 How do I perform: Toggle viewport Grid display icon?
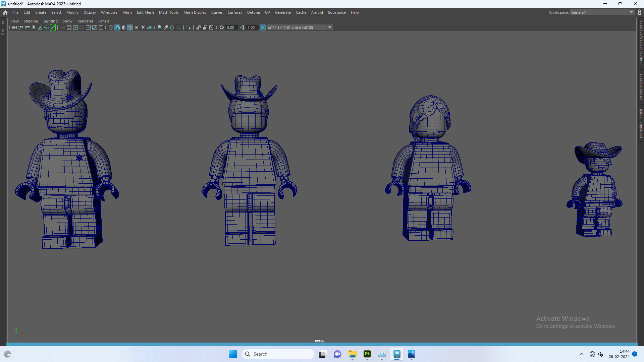tap(63, 27)
